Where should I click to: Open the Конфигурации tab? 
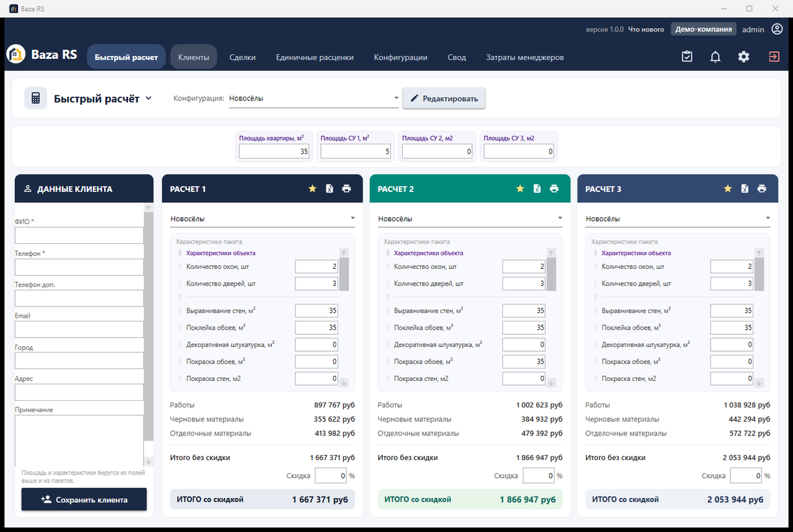(401, 57)
